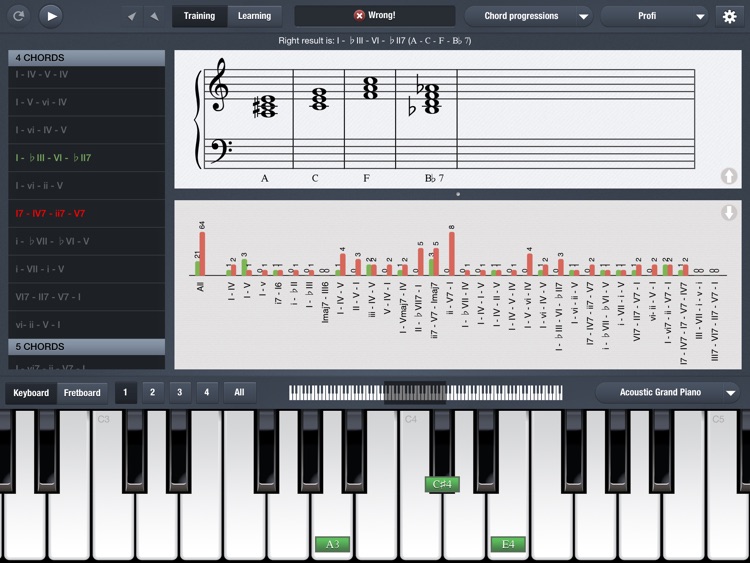The image size is (750, 563).
Task: Select chord number 2 button
Action: 153,393
